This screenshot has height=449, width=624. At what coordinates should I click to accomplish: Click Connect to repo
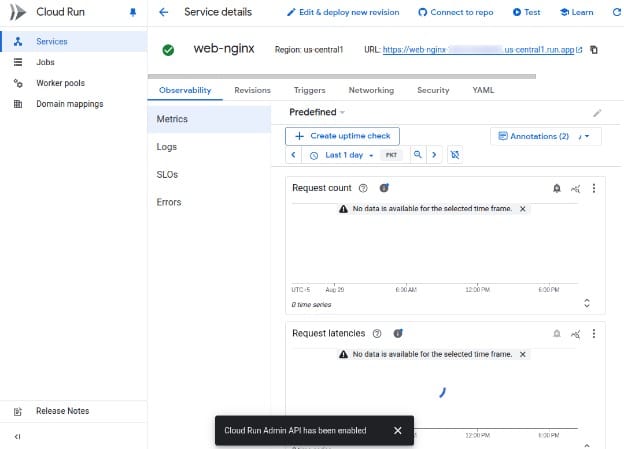pyautogui.click(x=456, y=12)
